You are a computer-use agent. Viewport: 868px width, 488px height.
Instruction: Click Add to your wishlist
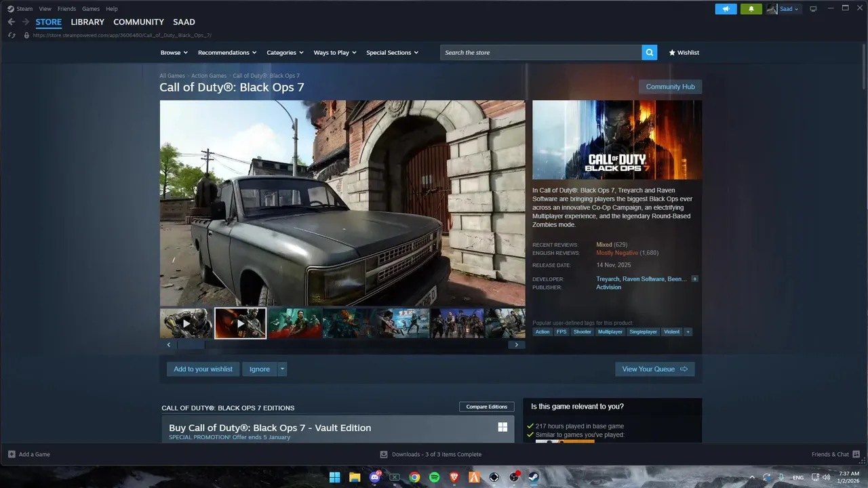pyautogui.click(x=203, y=369)
